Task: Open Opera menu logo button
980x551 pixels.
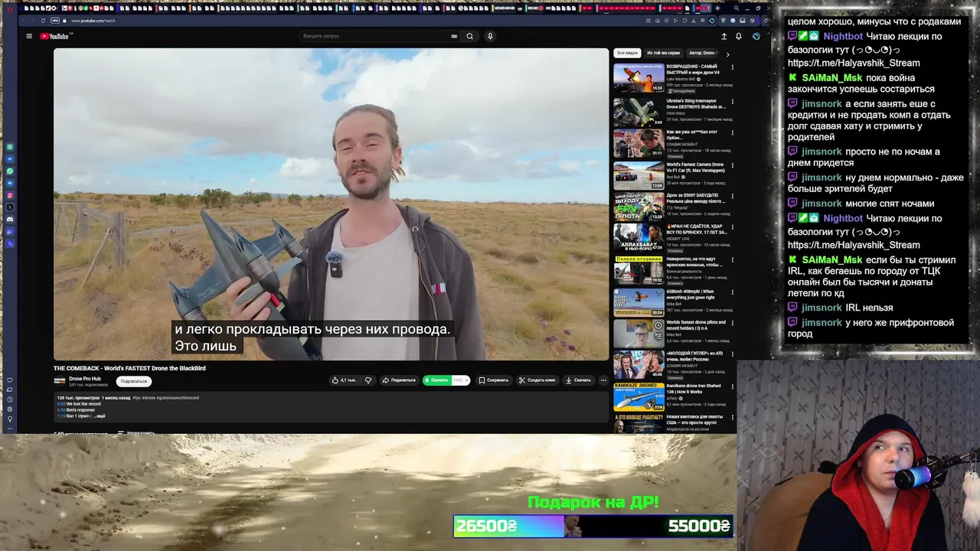Action: click(x=9, y=8)
